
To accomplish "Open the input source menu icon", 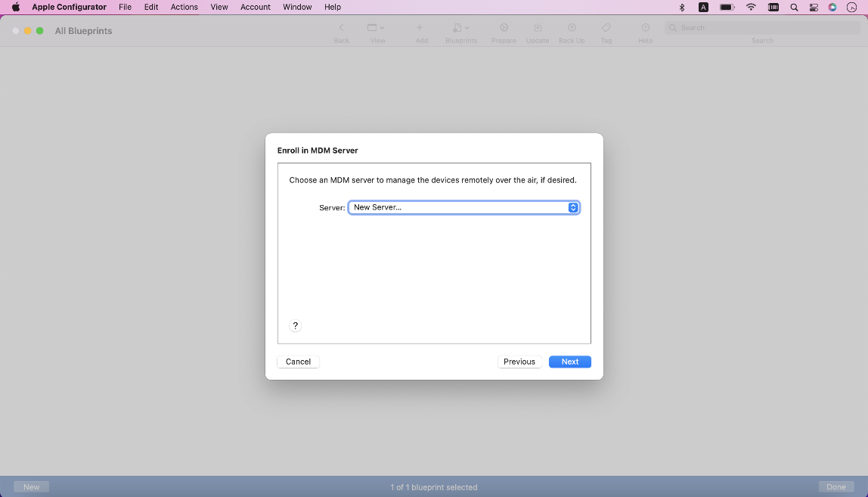I will 704,8.
